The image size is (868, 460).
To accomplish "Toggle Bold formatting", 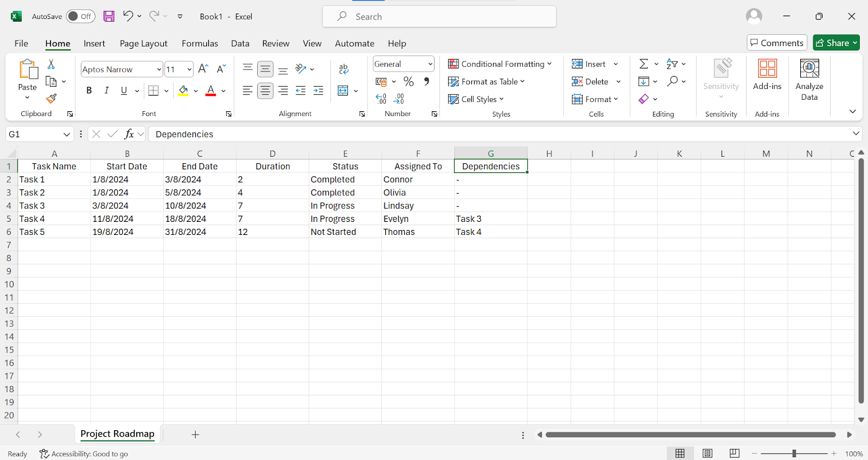I will click(89, 91).
